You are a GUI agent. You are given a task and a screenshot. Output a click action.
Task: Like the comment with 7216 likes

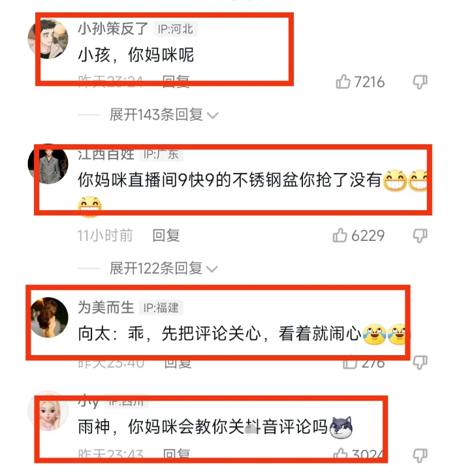pos(343,82)
